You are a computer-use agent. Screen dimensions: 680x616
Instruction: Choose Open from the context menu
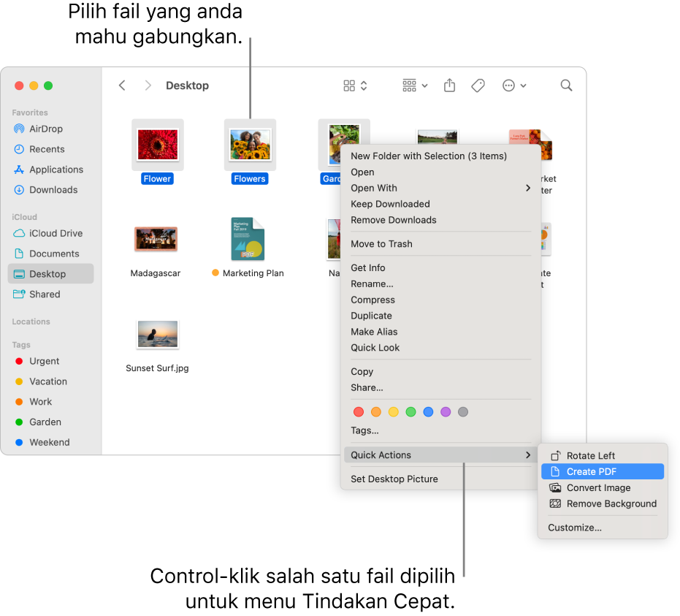coord(440,172)
